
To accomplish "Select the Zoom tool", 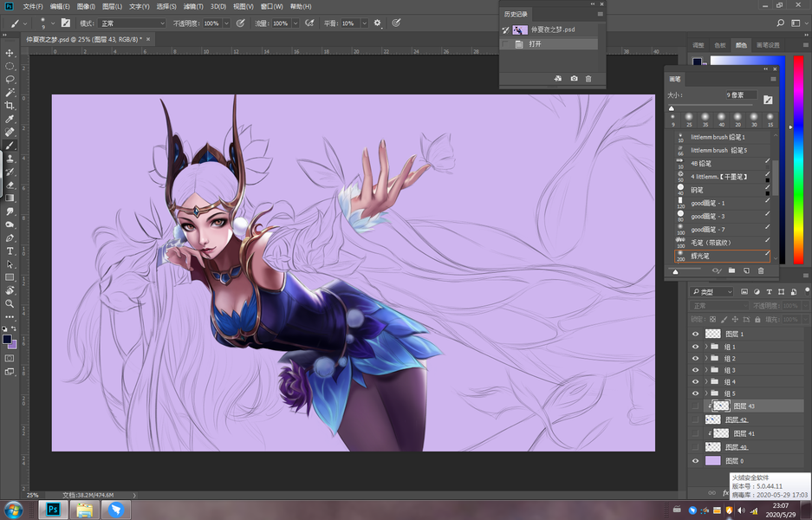I will pos(10,303).
